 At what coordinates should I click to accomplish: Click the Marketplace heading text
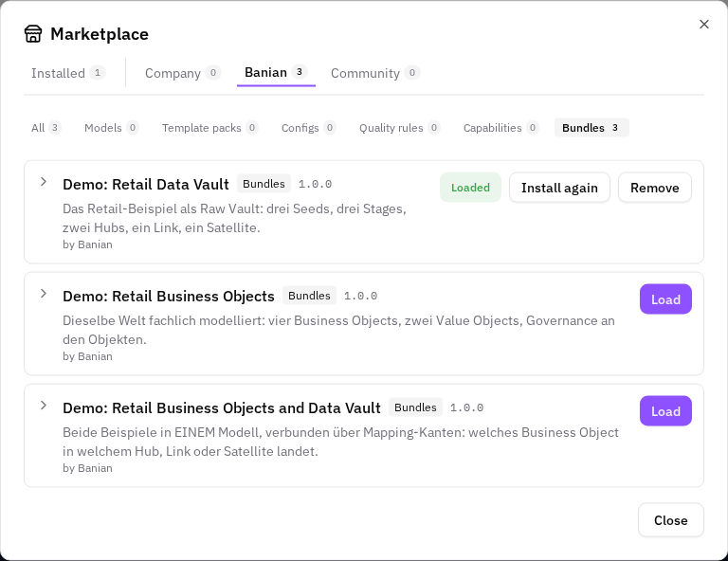[100, 34]
